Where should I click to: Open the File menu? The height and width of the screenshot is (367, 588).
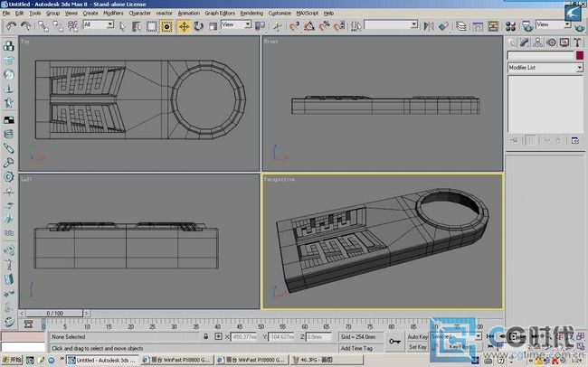point(6,14)
